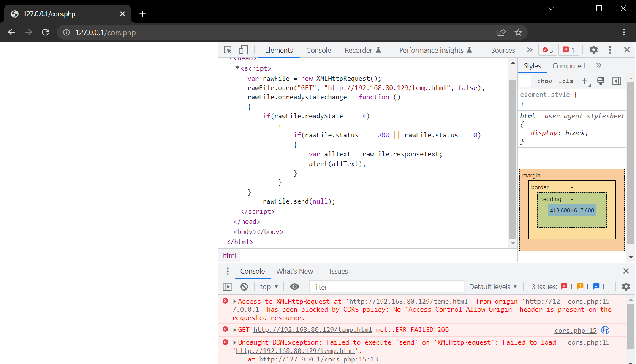
Task: Open the cors.php:15 link of CORS error
Action: tap(589, 301)
